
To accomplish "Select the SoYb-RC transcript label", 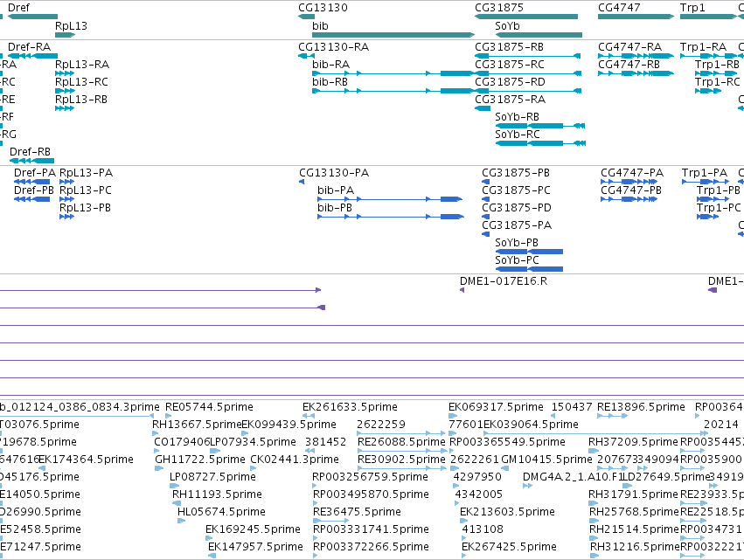I will pos(518,135).
